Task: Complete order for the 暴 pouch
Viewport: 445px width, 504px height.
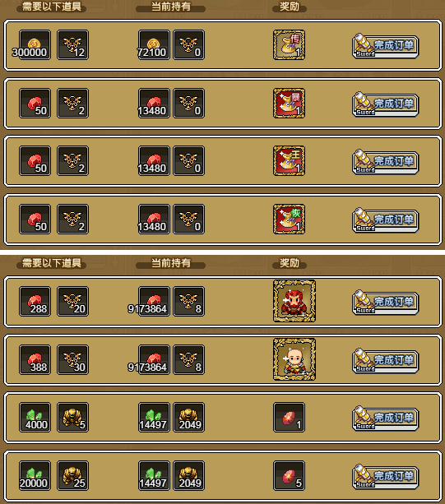Action: [386, 104]
